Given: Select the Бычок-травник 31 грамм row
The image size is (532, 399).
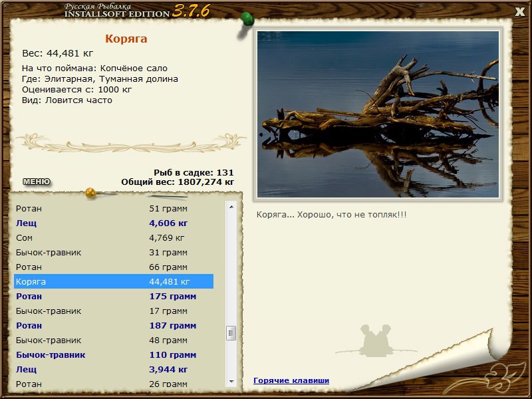Looking at the screenshot, I should coord(114,252).
